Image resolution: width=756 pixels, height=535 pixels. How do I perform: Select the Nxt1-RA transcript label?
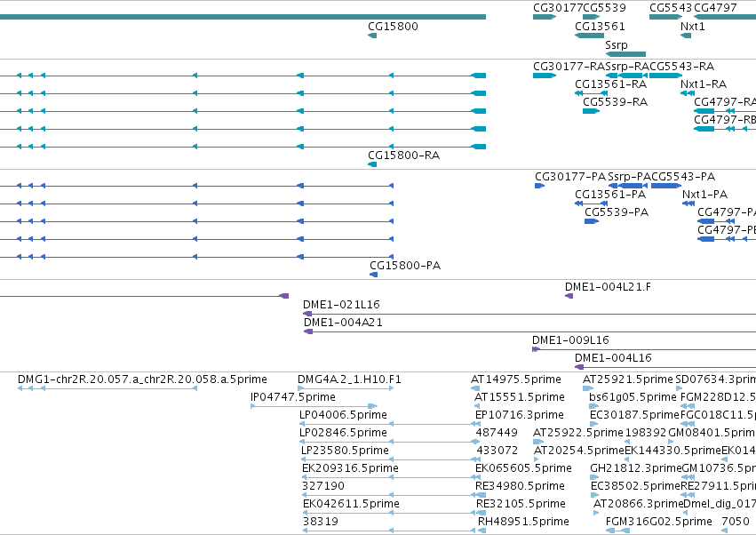click(x=704, y=84)
